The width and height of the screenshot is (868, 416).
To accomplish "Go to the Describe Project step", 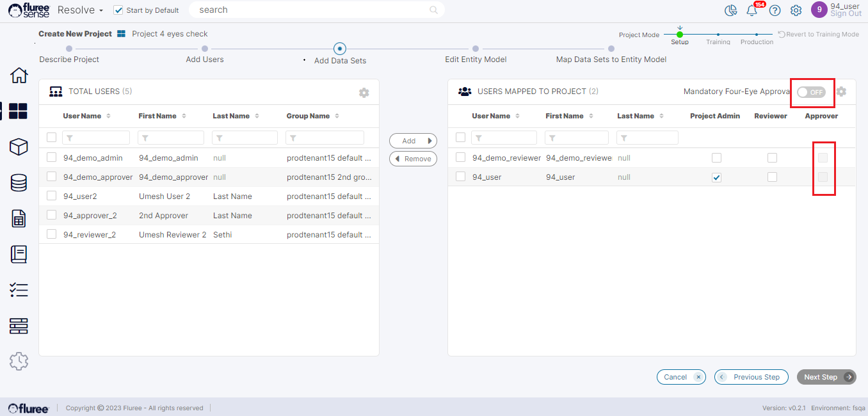I will click(69, 49).
